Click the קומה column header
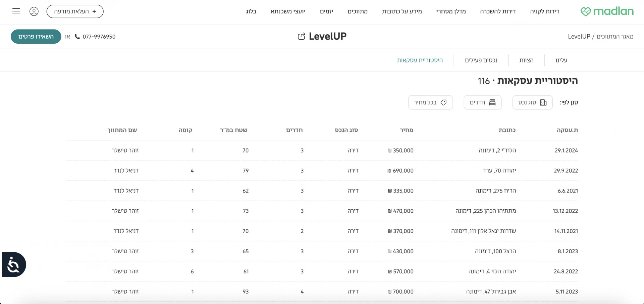This screenshot has height=304, width=644. pyautogui.click(x=185, y=130)
